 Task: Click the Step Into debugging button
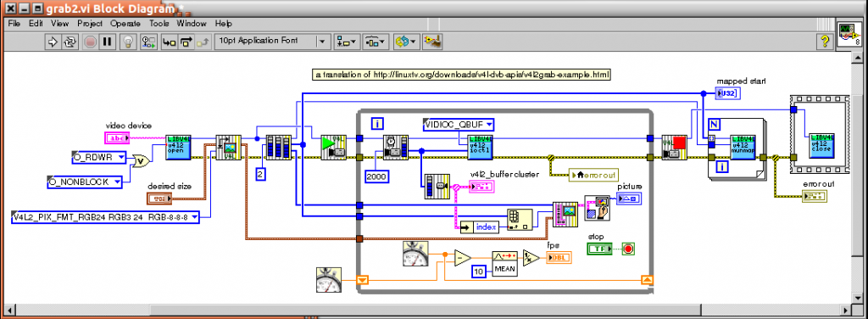[169, 42]
